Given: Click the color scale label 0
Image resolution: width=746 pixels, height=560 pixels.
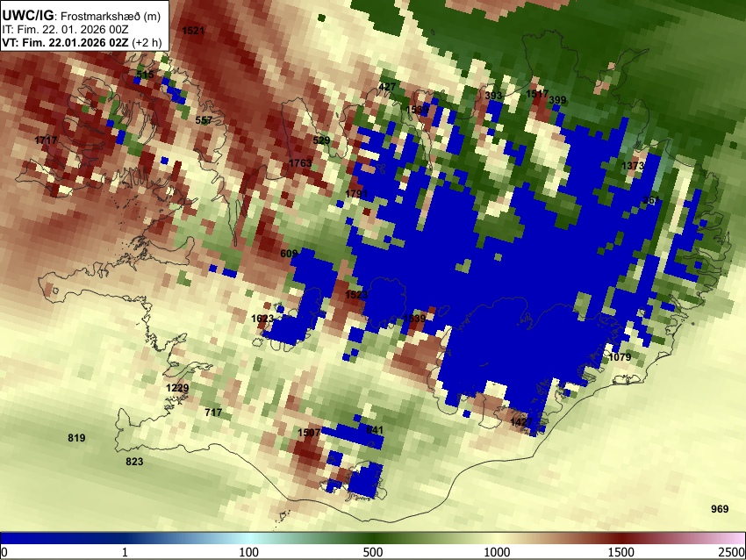Looking at the screenshot, I should (x=4, y=552).
